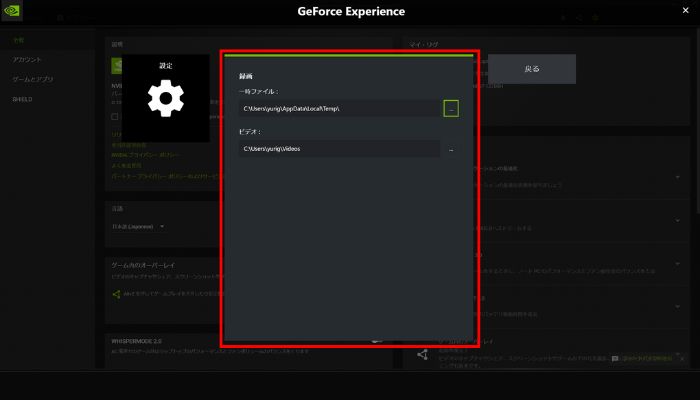Click the 戻る back button
Image resolution: width=700 pixels, height=400 pixels.
[x=532, y=69]
